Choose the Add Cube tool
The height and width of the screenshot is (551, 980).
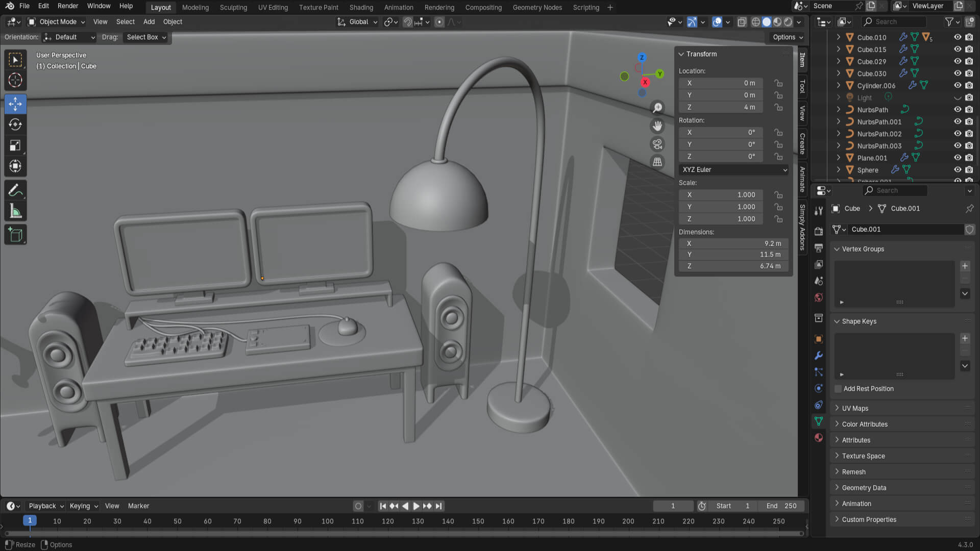coord(15,235)
